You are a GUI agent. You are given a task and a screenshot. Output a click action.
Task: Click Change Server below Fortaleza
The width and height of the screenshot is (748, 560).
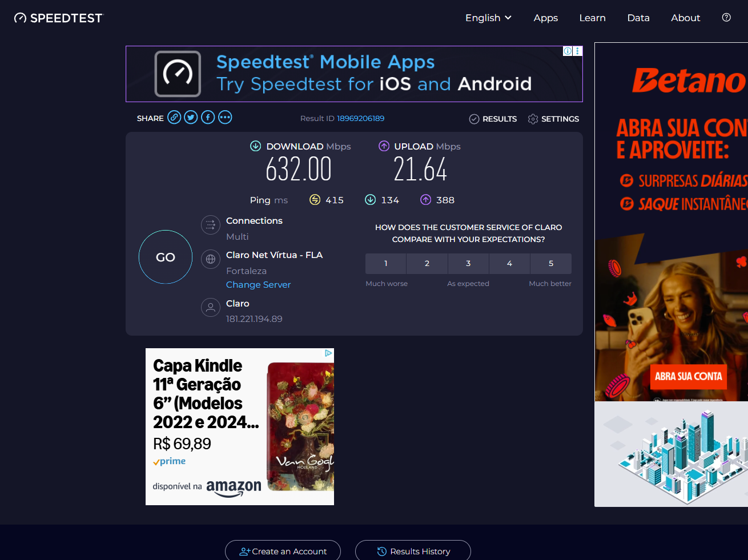258,284
